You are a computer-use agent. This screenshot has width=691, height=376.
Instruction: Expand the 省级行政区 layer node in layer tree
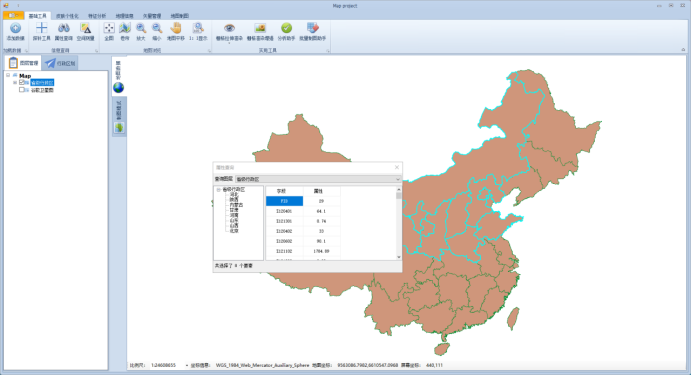(15, 82)
